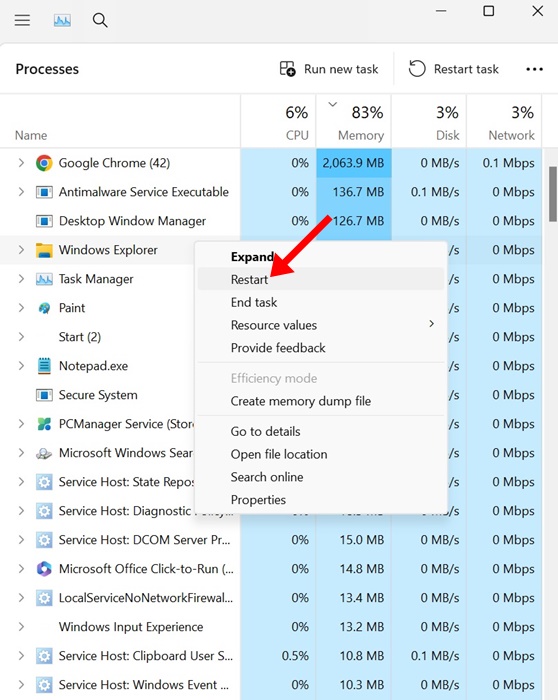Click the 15.0 MB memory value

[362, 540]
